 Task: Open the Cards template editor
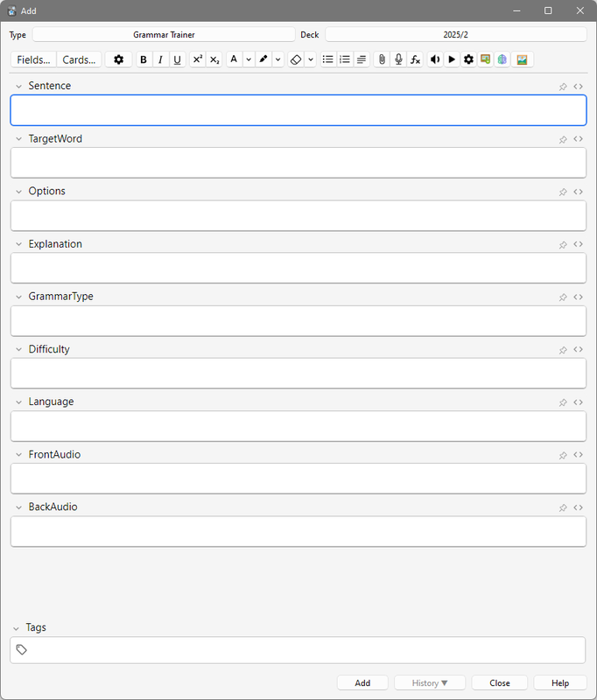click(x=79, y=59)
